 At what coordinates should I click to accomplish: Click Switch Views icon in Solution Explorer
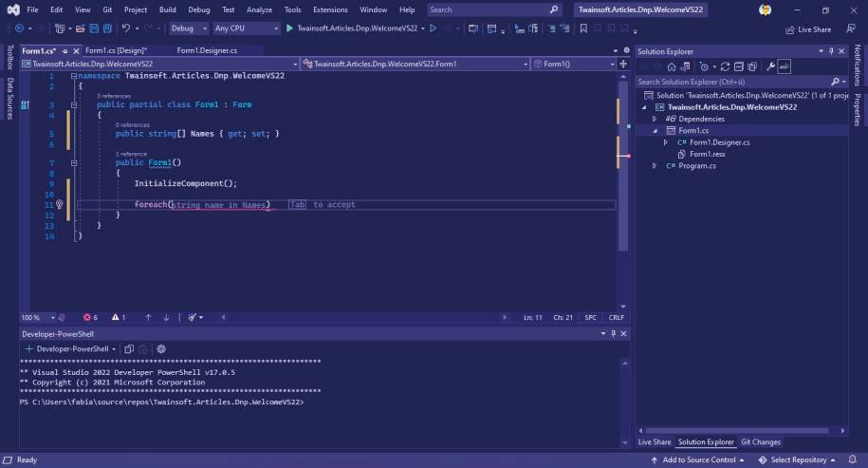685,66
